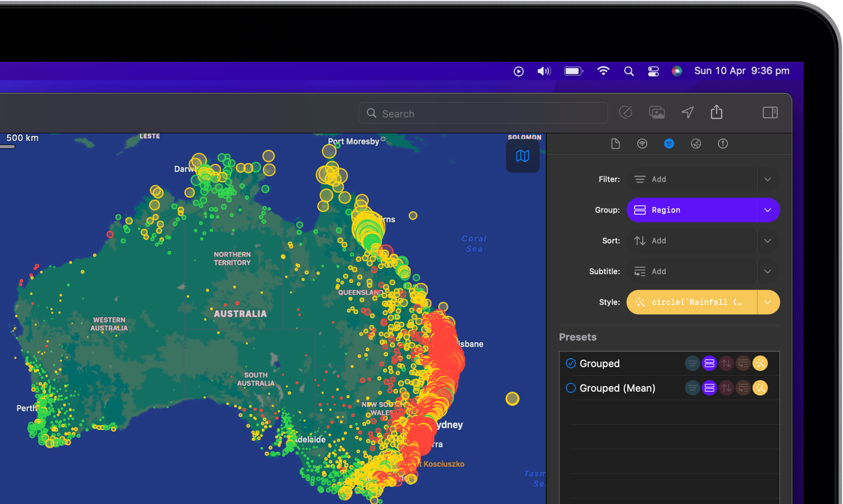
Task: Click the Subtitle Add button
Action: [692, 271]
